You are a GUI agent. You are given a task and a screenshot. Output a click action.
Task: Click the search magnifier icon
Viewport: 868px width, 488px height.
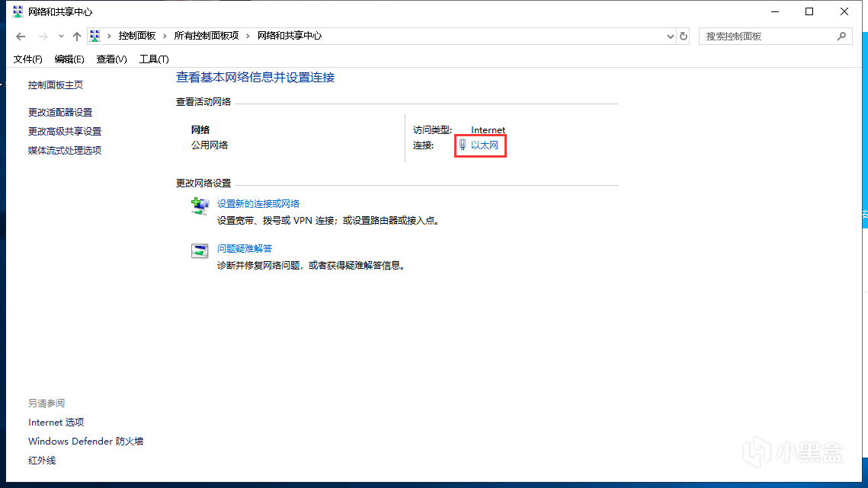pos(841,36)
